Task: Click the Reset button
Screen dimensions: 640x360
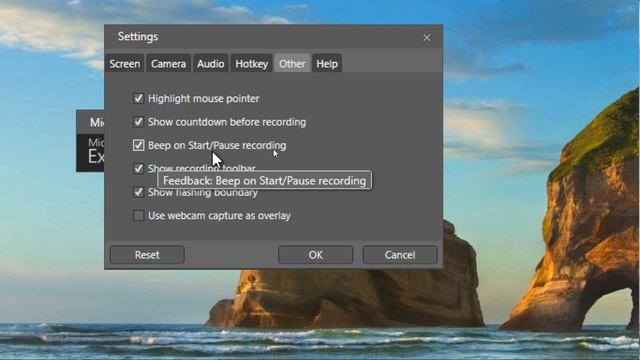Action: (147, 255)
